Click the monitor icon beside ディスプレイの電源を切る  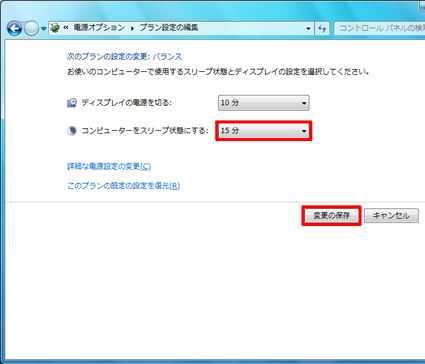[72, 103]
